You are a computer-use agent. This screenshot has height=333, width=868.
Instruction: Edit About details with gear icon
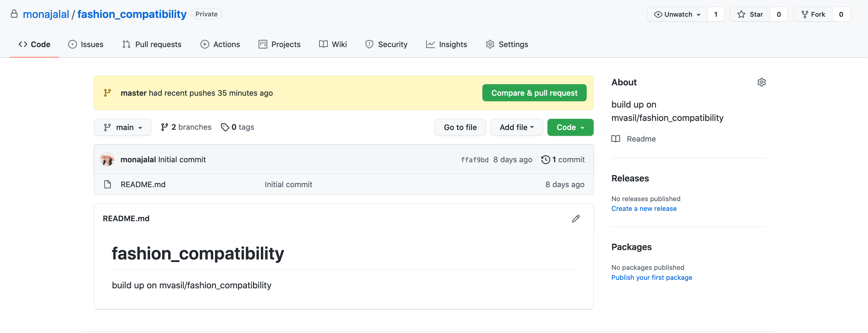[762, 83]
